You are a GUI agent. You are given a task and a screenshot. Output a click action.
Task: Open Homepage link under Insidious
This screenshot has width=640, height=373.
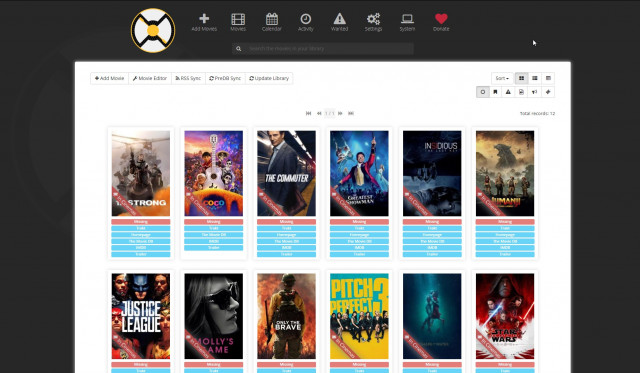pos(432,235)
